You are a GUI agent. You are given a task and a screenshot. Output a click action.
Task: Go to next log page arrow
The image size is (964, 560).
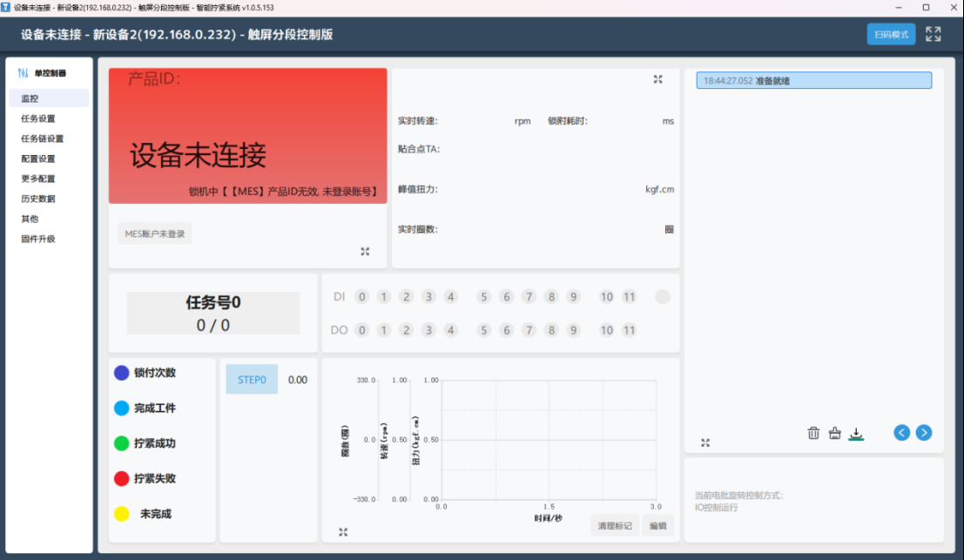pyautogui.click(x=923, y=433)
